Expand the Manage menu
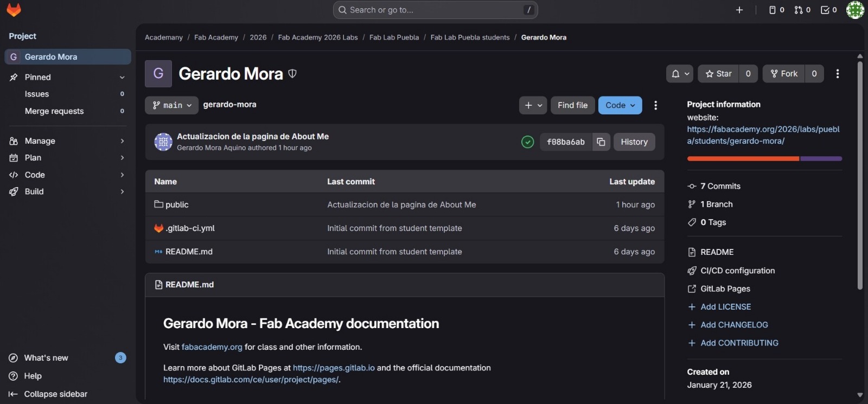 (x=68, y=141)
